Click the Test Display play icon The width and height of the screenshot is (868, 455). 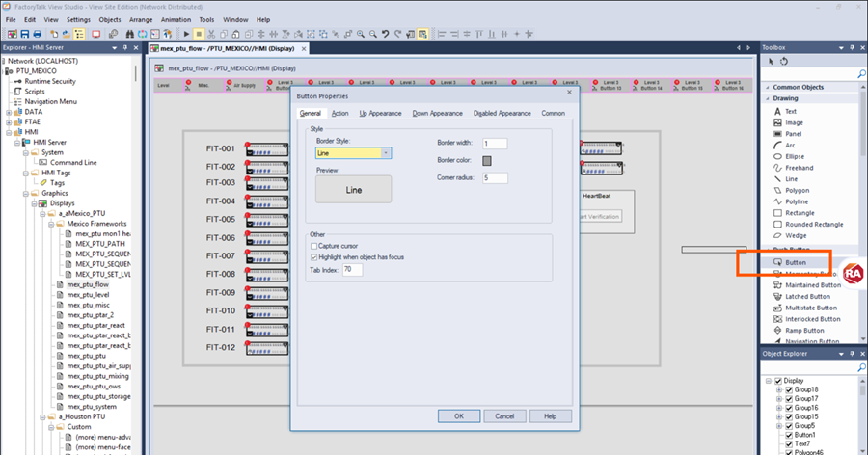pyautogui.click(x=186, y=34)
